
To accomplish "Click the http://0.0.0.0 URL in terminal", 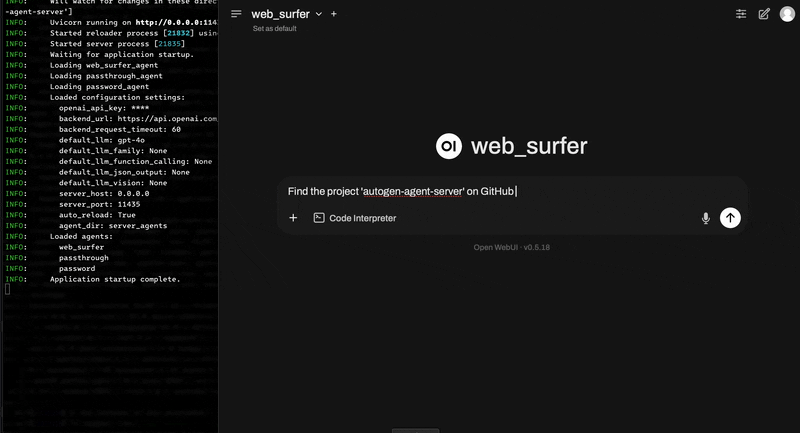I will tap(177, 22).
